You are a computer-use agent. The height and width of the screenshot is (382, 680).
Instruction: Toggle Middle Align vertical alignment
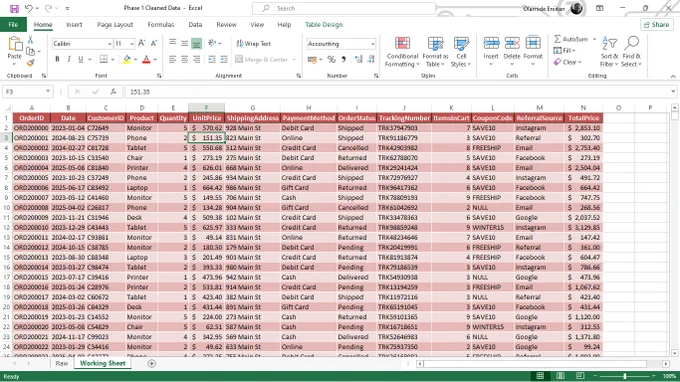click(184, 43)
